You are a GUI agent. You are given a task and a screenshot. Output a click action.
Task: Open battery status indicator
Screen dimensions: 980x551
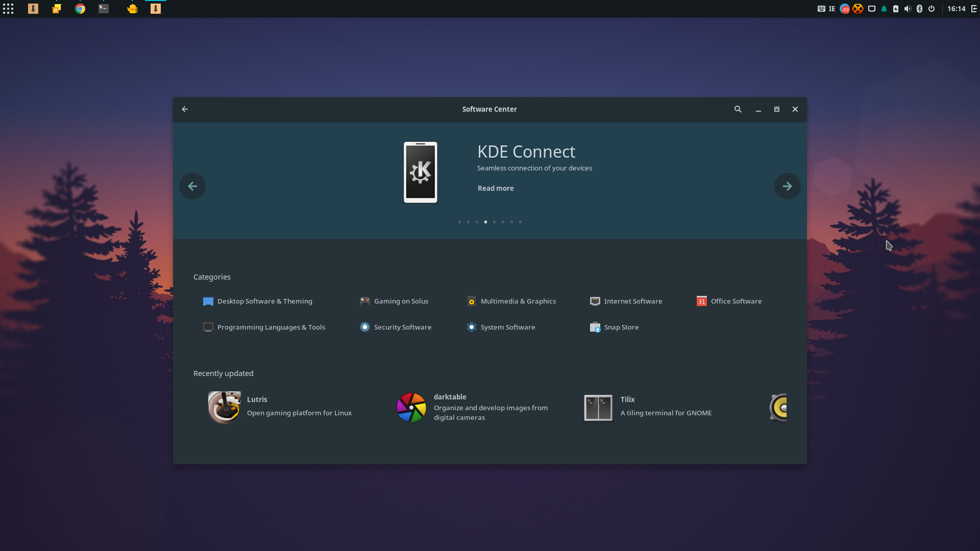coord(896,9)
